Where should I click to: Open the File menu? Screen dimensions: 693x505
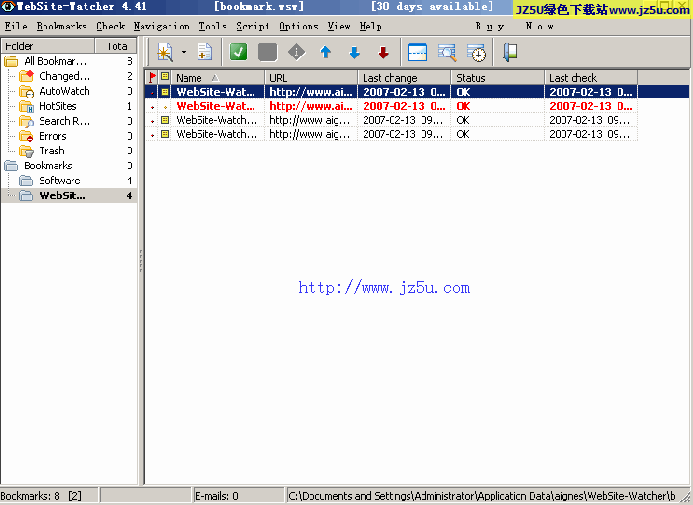pos(16,26)
